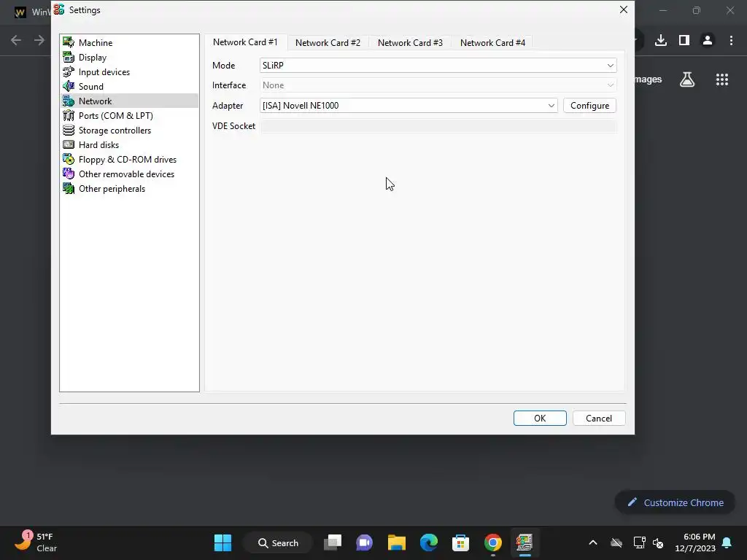This screenshot has width=747, height=560.
Task: Open Search Labs flask icon
Action: [687, 79]
